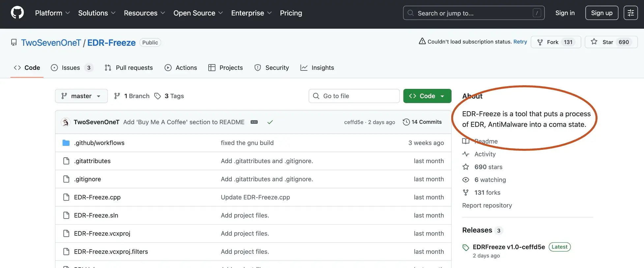
Task: Click the .github/workflows folder icon
Action: coord(66,143)
